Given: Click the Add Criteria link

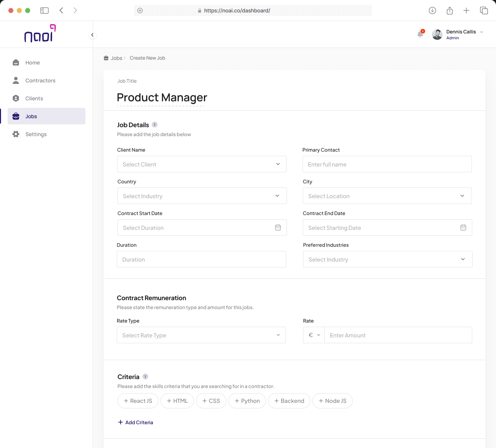Looking at the screenshot, I should 136,422.
